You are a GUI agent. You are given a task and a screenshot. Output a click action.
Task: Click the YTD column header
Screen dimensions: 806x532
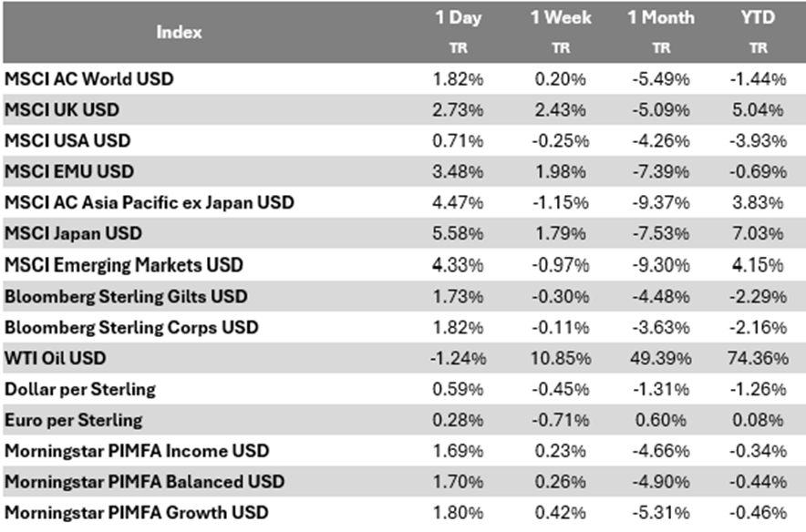[758, 18]
